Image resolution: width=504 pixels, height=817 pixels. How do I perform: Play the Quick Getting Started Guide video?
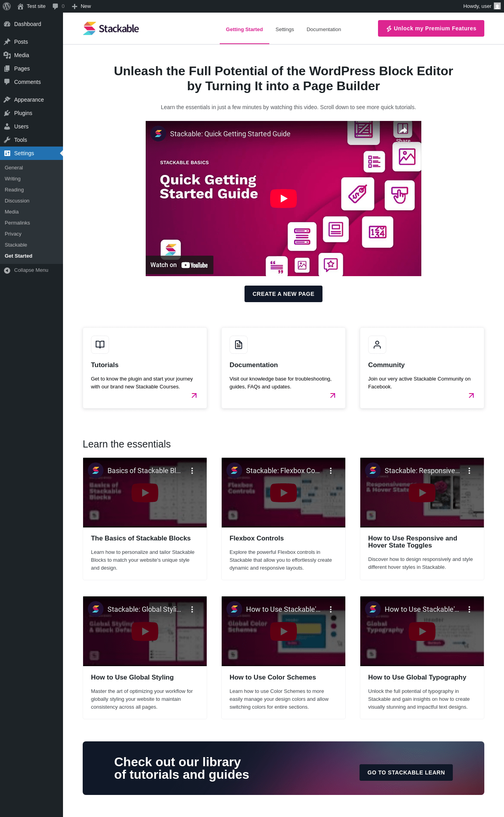coord(283,198)
